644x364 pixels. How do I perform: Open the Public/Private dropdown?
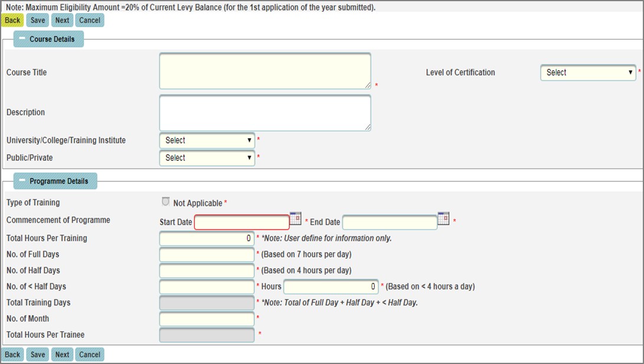coord(207,158)
